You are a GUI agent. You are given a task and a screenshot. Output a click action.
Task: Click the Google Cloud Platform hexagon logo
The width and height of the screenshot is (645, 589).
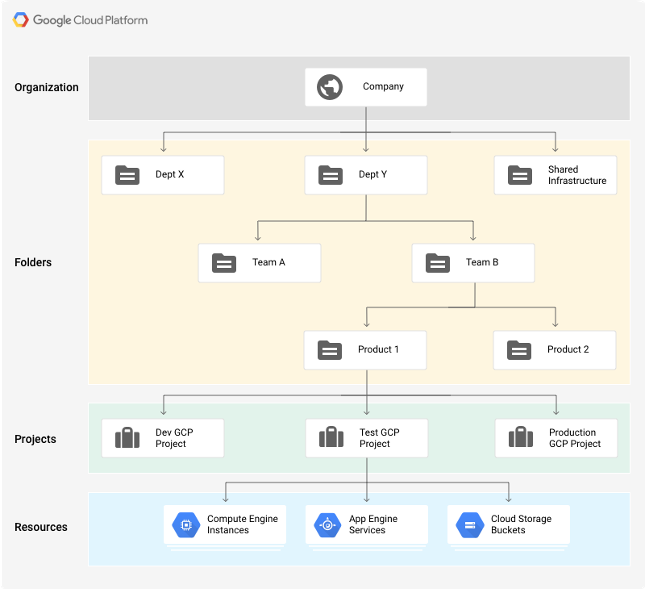[21, 20]
